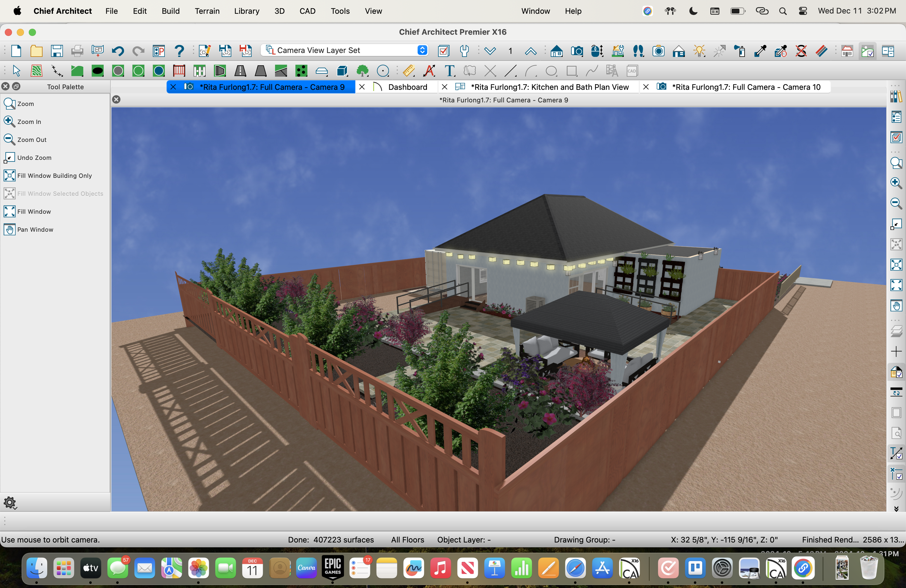Open the Library Browser books icon
The image size is (906, 588).
(x=896, y=96)
